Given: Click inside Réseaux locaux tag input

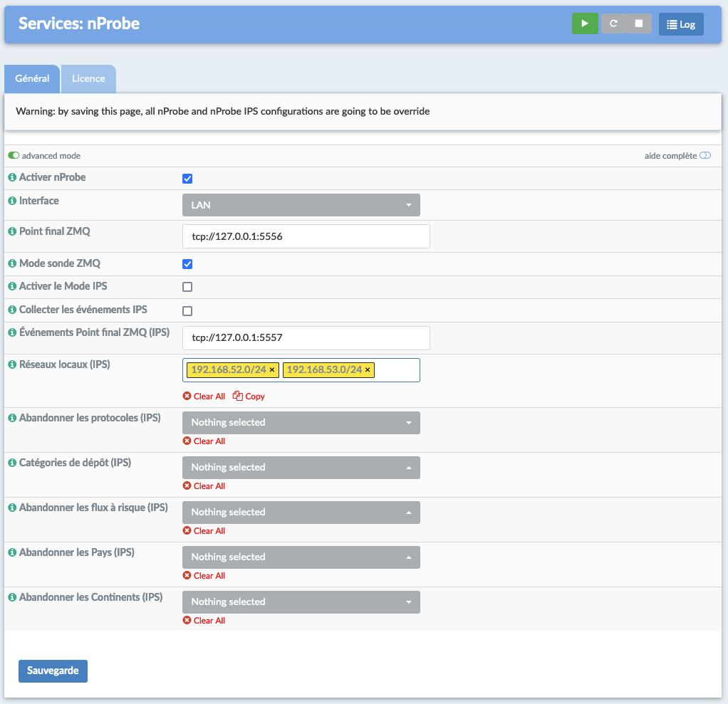Looking at the screenshot, I should click(x=397, y=370).
